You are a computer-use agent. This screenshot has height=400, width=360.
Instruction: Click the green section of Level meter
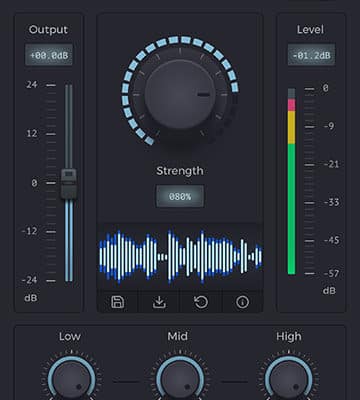291,209
